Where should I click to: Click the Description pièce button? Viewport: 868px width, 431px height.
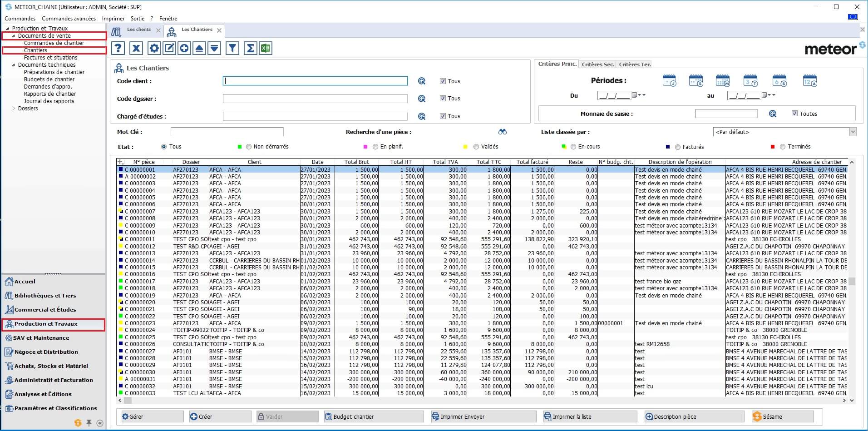pyautogui.click(x=694, y=416)
